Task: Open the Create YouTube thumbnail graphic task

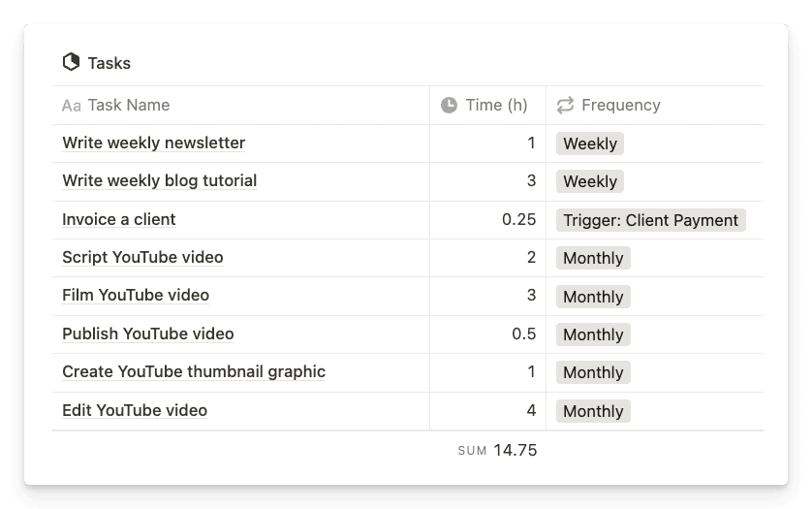Action: click(x=194, y=371)
